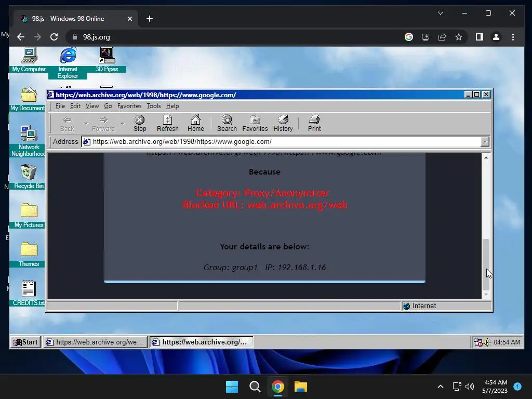The width and height of the screenshot is (532, 399).
Task: Open the Network Neighborhood icon
Action: 29,141
